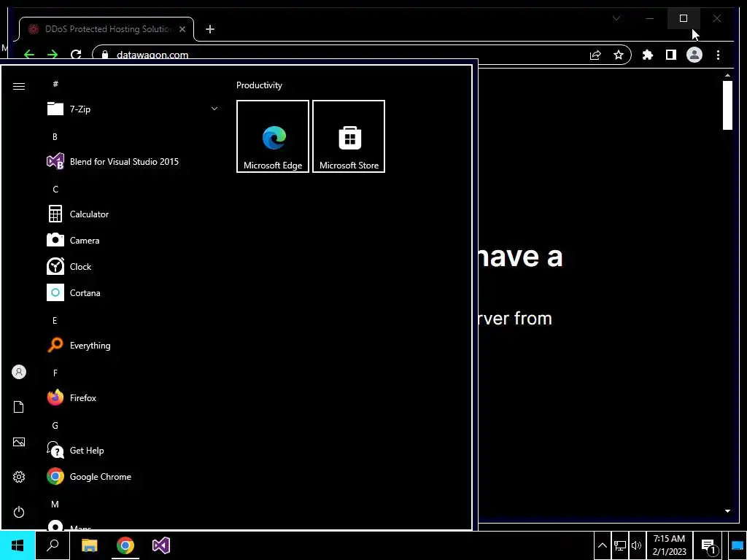Bookmark this page with the star
Screen dimensions: 747x560
[619, 55]
